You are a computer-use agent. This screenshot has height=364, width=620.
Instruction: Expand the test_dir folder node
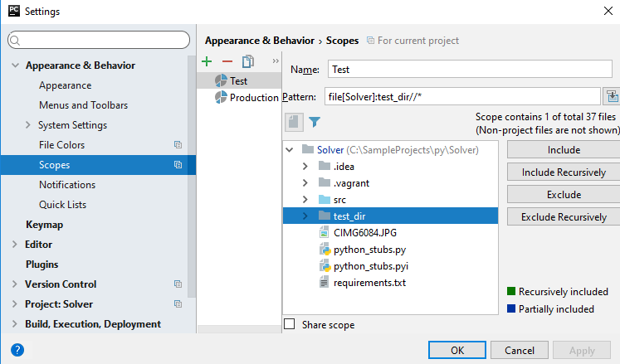pyautogui.click(x=305, y=216)
